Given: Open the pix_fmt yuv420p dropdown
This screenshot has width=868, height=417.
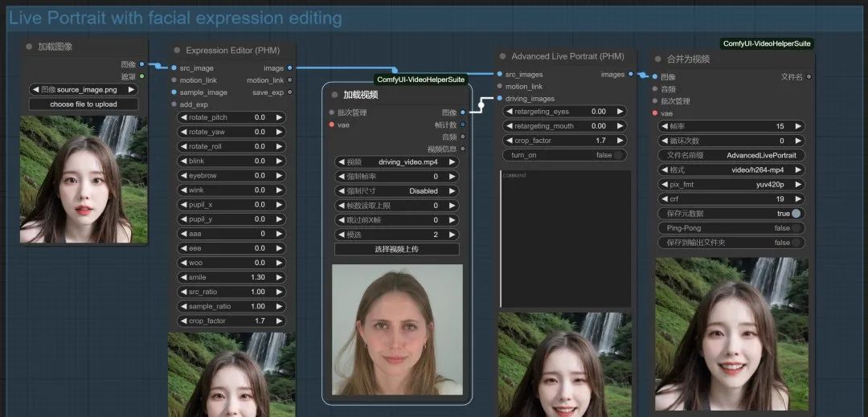Looking at the screenshot, I should pyautogui.click(x=731, y=184).
